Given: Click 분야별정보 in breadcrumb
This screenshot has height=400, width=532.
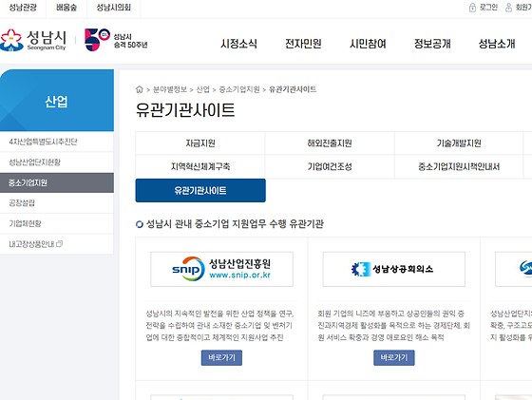Looking at the screenshot, I should click(170, 89).
